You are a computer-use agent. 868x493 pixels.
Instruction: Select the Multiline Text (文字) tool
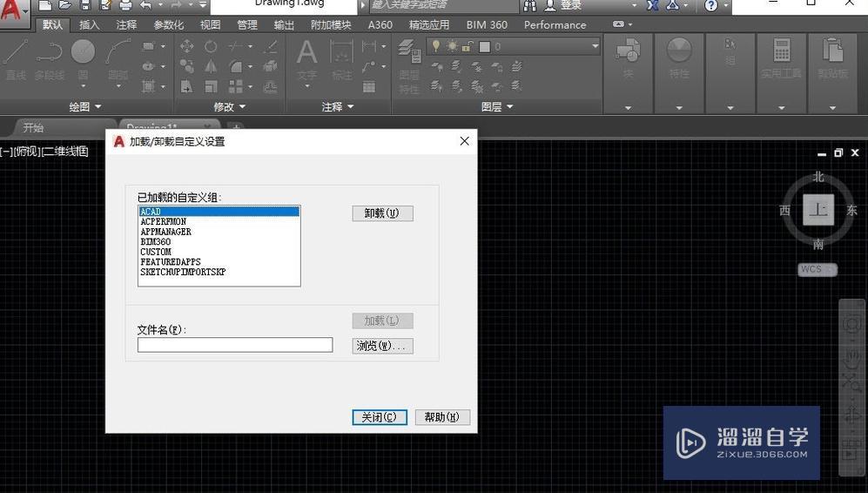(x=306, y=60)
